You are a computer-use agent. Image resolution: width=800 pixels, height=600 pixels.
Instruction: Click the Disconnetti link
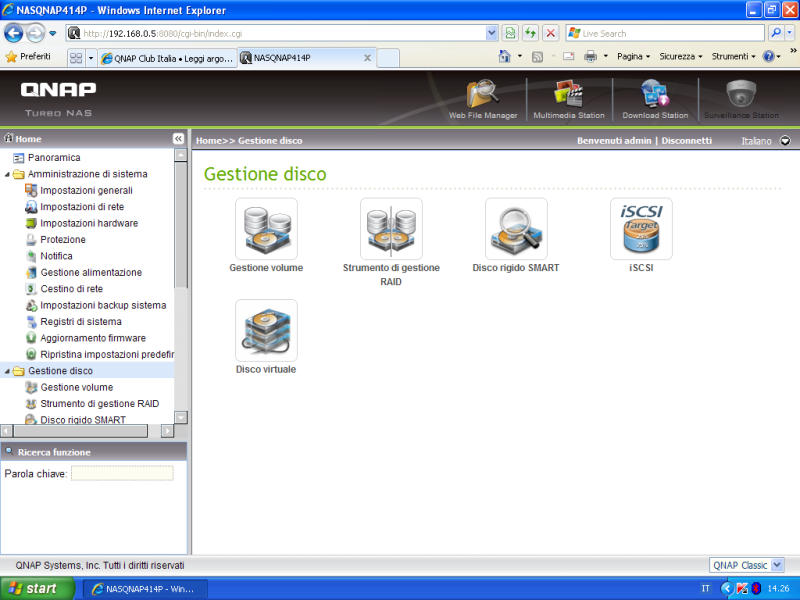point(686,141)
